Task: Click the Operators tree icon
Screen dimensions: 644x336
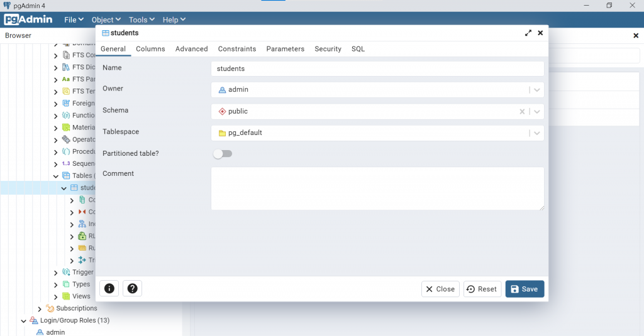Action: 65,139
